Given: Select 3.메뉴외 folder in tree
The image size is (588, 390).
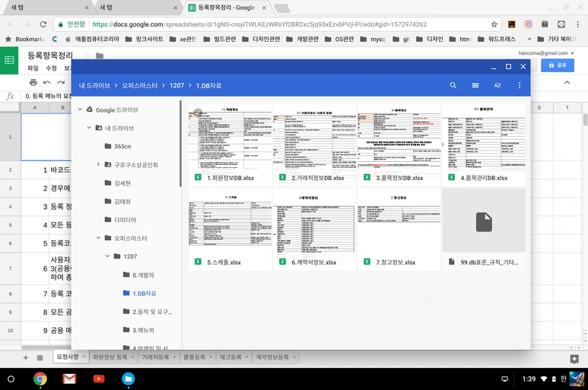Looking at the screenshot, I should [x=138, y=330].
